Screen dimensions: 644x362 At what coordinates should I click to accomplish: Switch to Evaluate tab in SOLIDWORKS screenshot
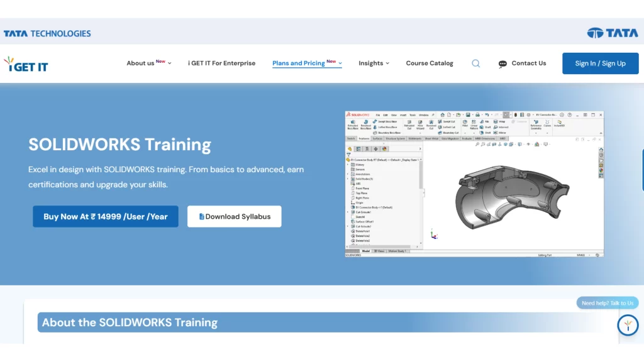tap(467, 138)
